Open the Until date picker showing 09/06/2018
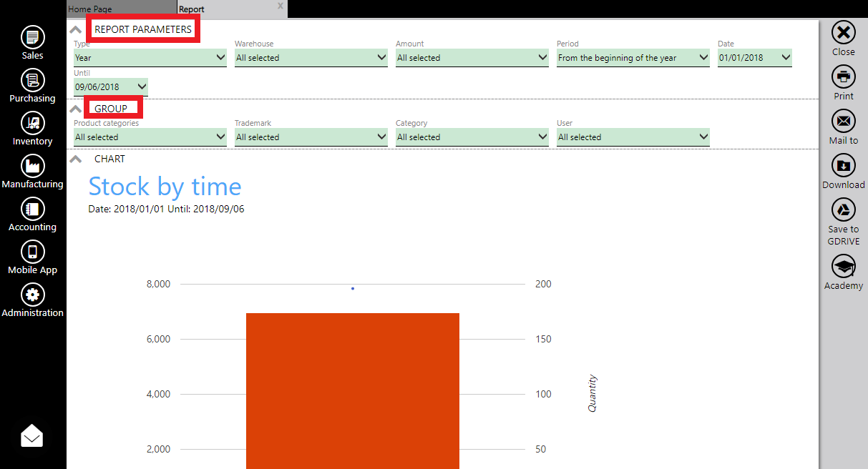Image resolution: width=868 pixels, height=469 pixels. point(111,87)
